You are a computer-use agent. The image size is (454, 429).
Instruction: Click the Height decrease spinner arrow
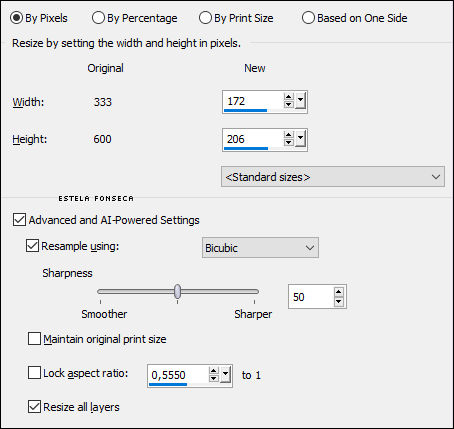tap(289, 142)
